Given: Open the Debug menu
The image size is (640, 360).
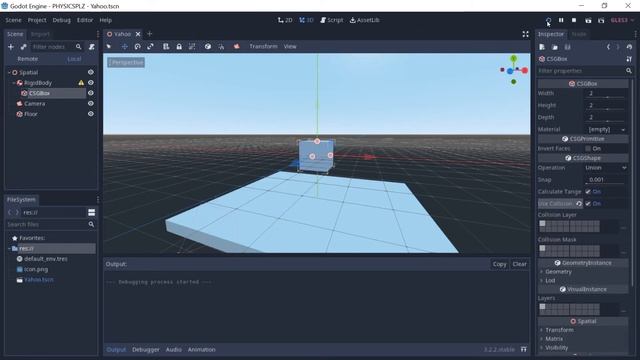Looking at the screenshot, I should point(61,20).
